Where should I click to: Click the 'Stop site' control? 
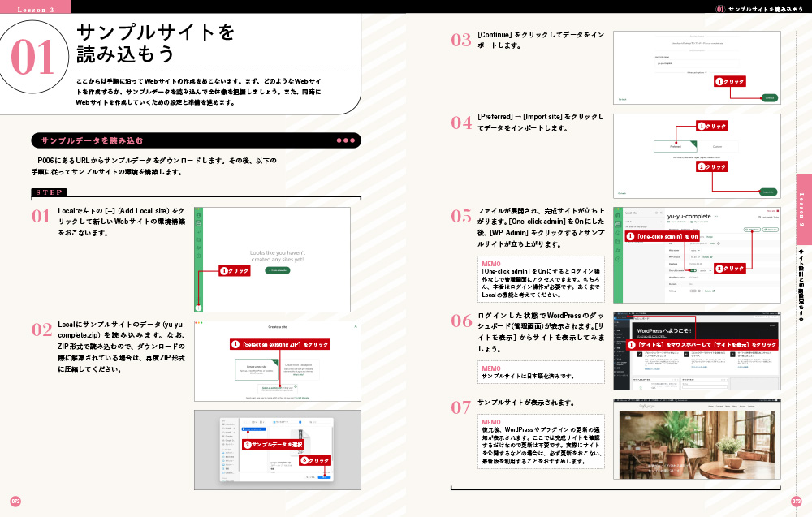tap(773, 211)
